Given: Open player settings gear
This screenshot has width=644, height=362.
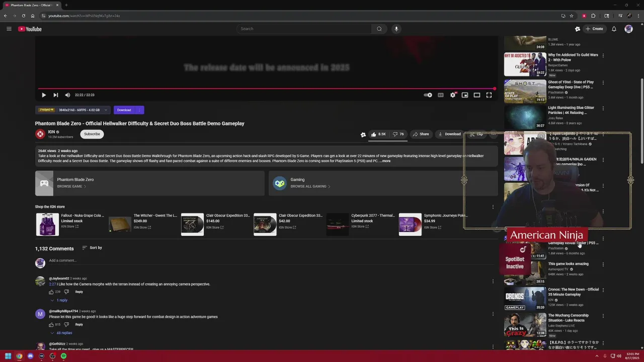Looking at the screenshot, I should (x=453, y=95).
